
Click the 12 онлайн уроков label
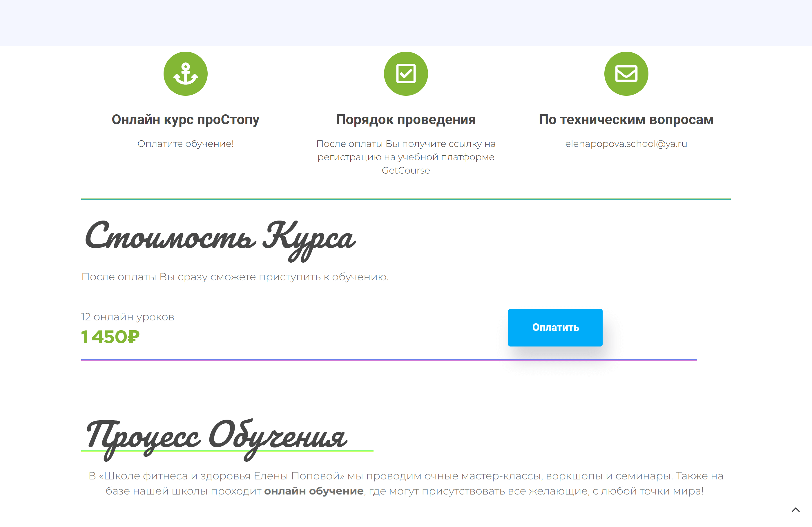128,317
